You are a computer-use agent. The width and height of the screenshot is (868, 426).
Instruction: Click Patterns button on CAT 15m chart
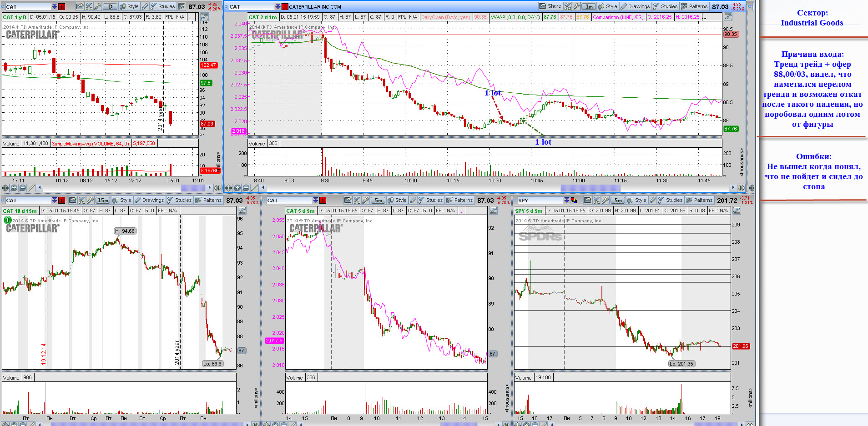click(208, 200)
